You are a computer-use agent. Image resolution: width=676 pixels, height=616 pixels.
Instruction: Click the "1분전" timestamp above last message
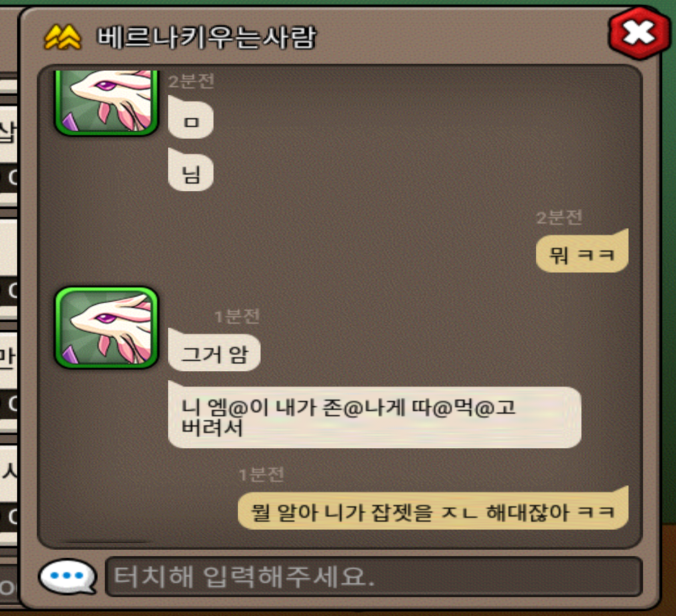(x=261, y=474)
